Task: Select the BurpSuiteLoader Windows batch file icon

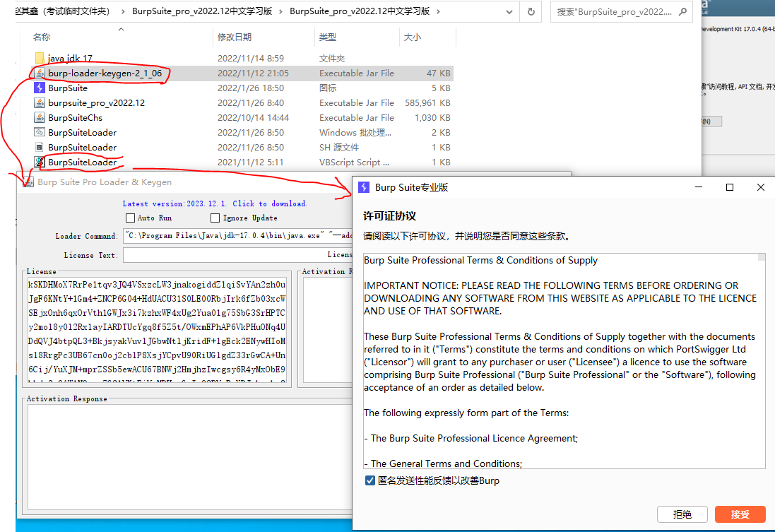Action: point(40,133)
